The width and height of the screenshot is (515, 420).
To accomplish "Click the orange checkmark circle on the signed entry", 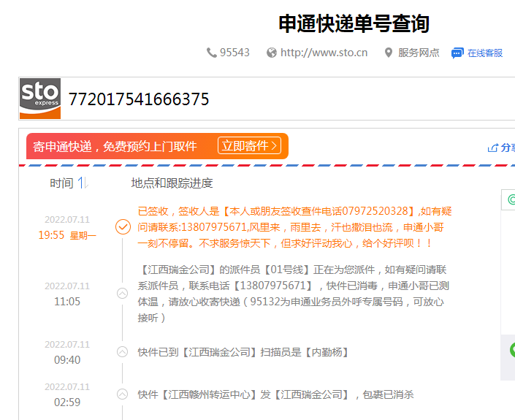I will coord(123,227).
